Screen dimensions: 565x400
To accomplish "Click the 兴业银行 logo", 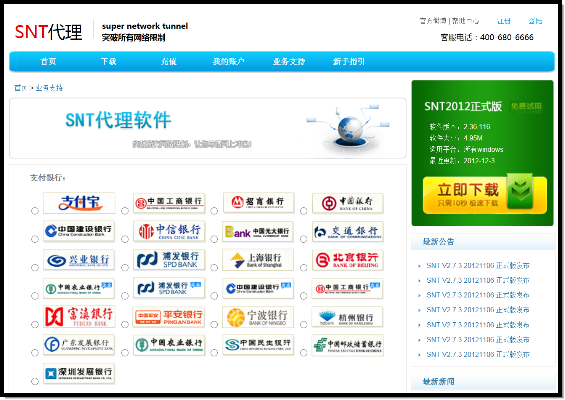I will tap(79, 260).
